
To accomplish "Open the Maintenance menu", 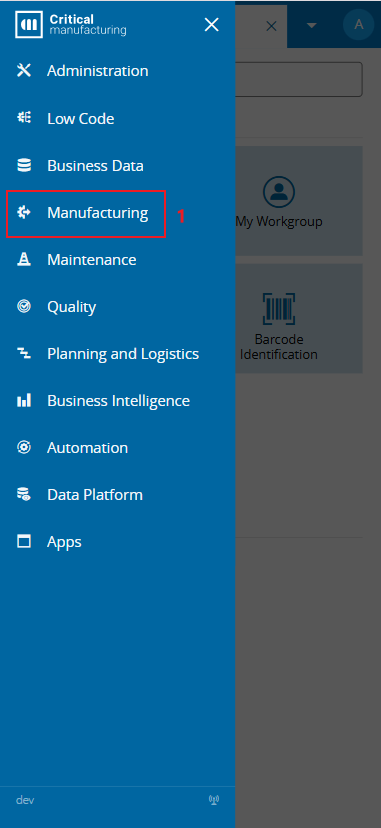I will point(92,259).
